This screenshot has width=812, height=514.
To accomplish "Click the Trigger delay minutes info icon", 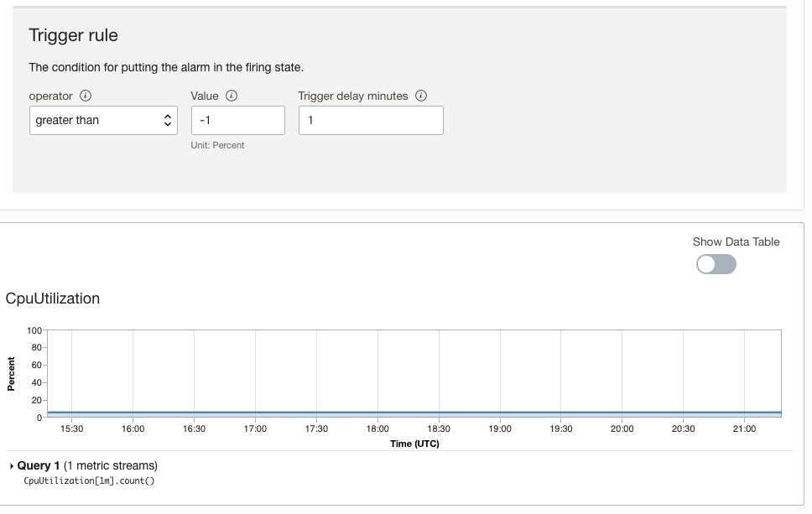I will tap(421, 96).
